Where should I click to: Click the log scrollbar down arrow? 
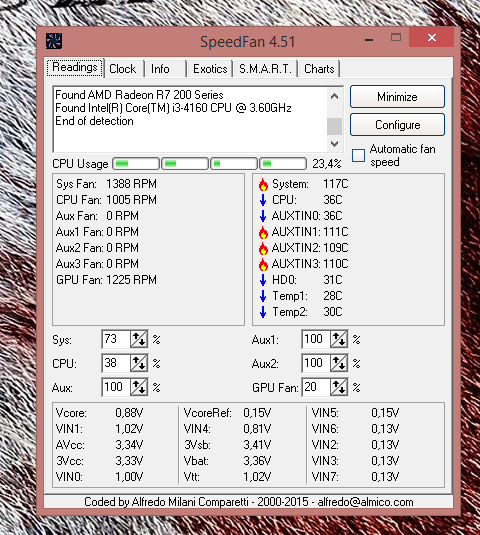(334, 144)
